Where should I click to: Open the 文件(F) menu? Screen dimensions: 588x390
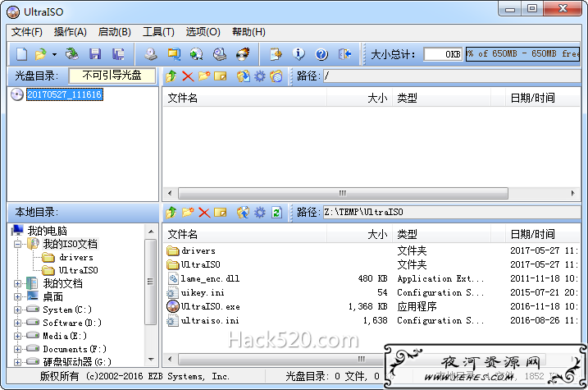point(26,32)
